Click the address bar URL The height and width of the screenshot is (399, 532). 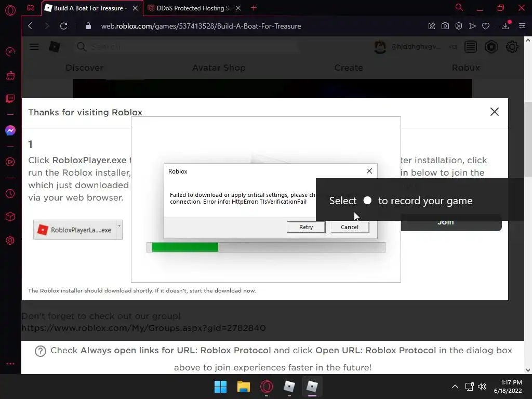click(201, 26)
